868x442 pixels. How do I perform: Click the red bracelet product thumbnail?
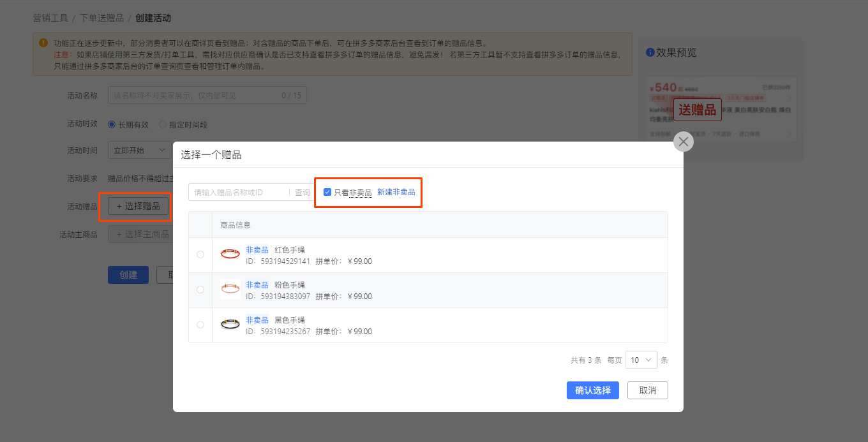[x=230, y=254]
